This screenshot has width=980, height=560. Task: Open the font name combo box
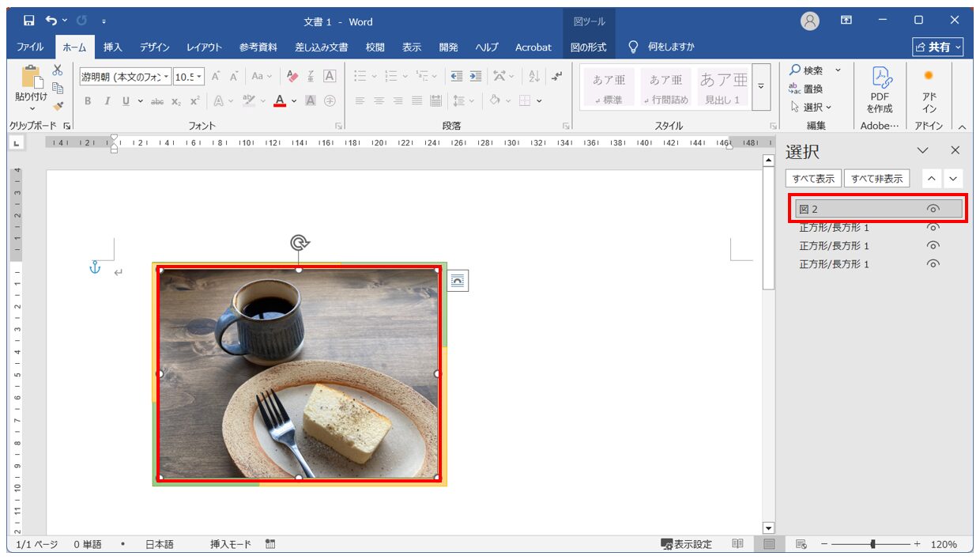coord(126,77)
